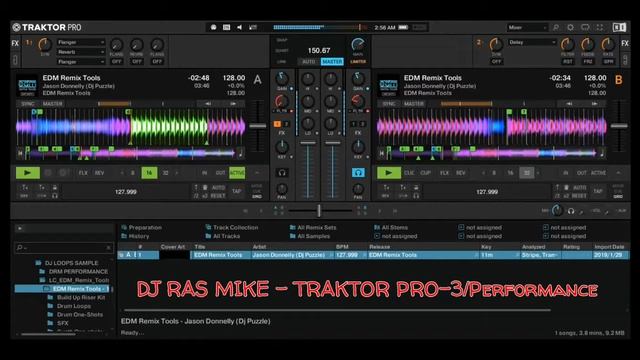Viewport: 640px width, 360px height.
Task: Click deck B cover art thumbnail
Action: (x=389, y=86)
